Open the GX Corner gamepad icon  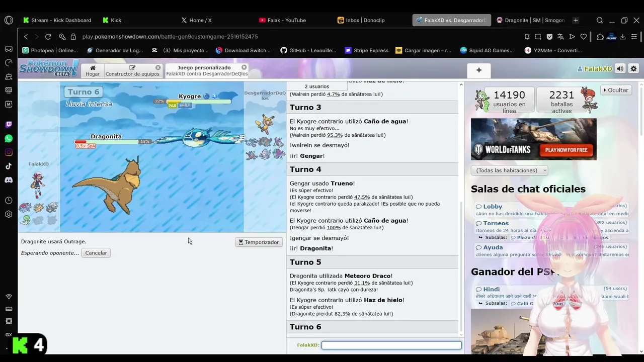9,49
